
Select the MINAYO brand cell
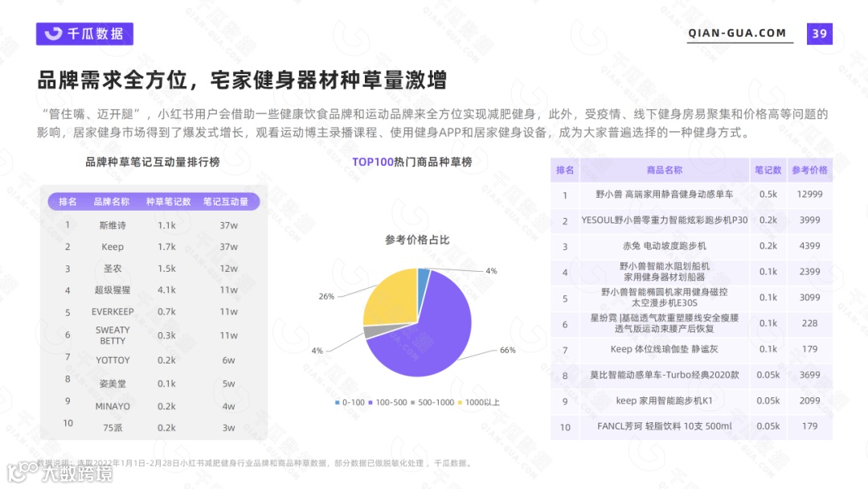[x=113, y=406]
